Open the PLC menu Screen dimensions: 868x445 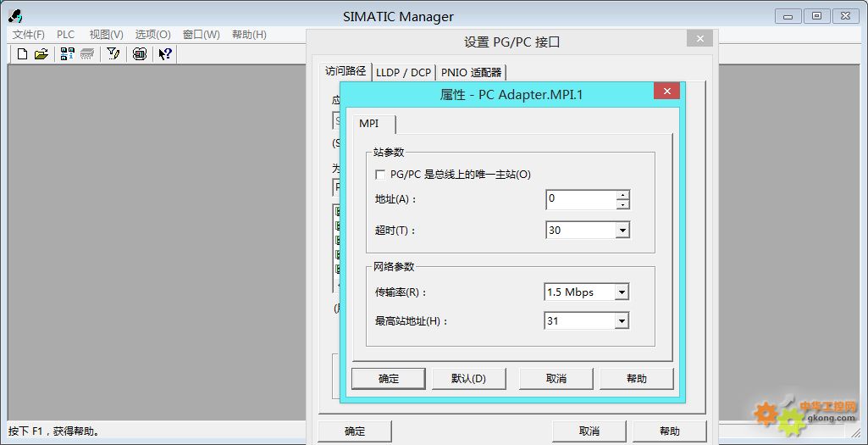point(65,35)
